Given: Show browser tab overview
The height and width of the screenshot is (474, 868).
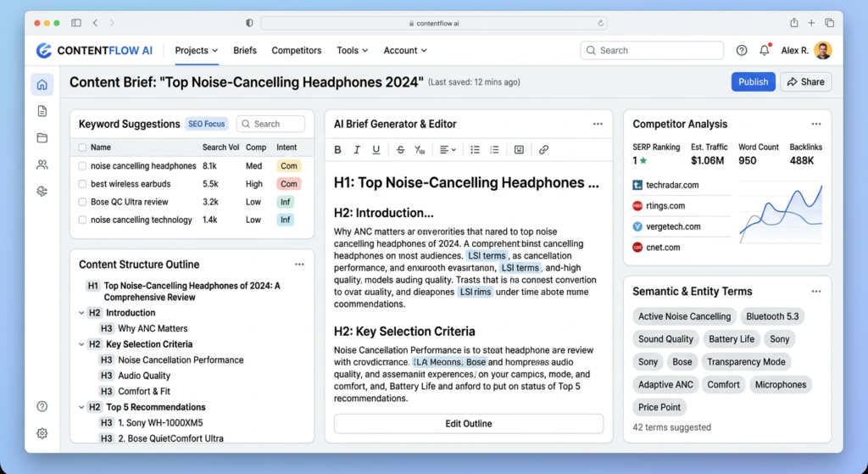Looking at the screenshot, I should point(829,23).
